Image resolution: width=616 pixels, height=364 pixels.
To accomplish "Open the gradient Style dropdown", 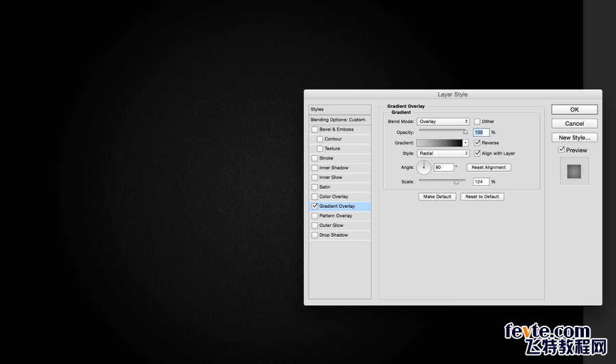I will 443,153.
